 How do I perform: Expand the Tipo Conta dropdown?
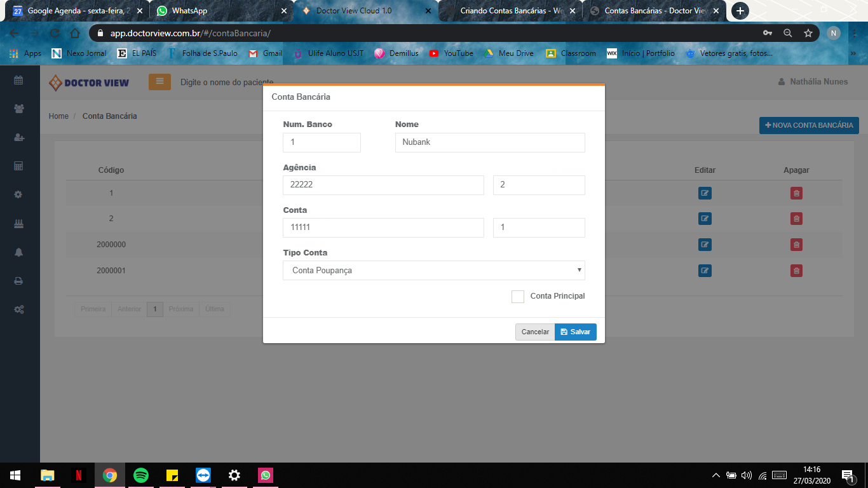[x=433, y=271]
